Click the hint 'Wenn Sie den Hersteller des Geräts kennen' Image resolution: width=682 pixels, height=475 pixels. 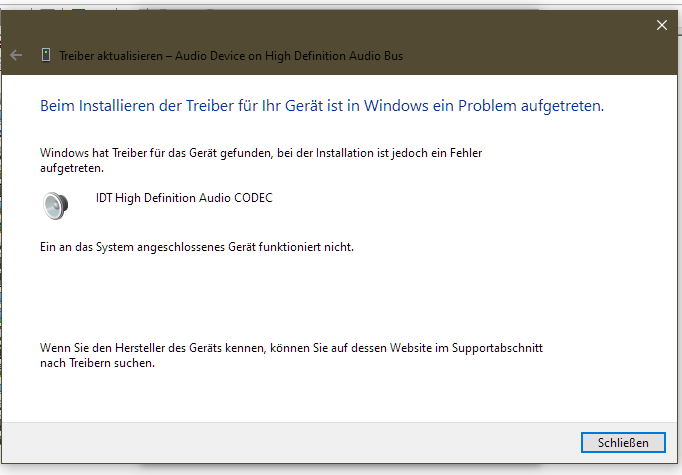point(153,348)
